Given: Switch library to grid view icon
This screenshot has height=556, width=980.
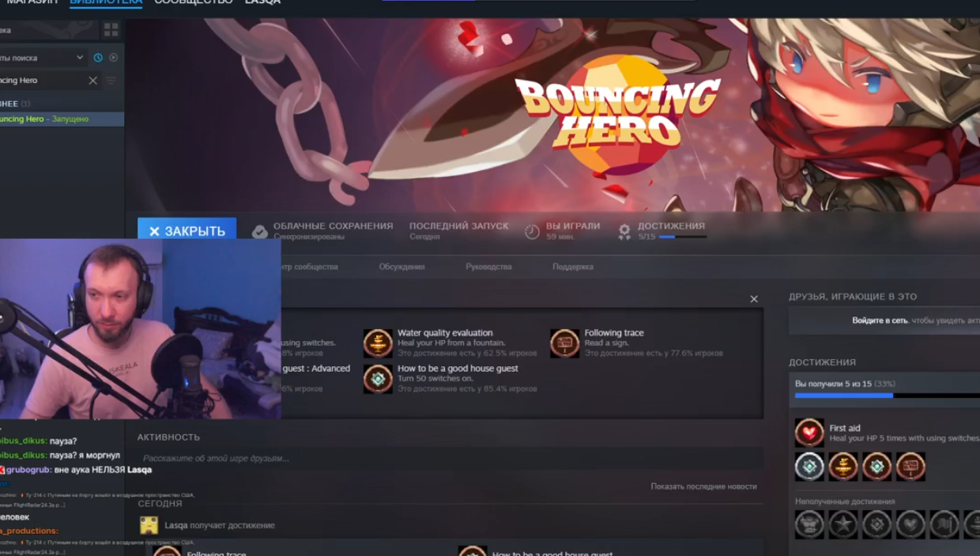Looking at the screenshot, I should (111, 30).
